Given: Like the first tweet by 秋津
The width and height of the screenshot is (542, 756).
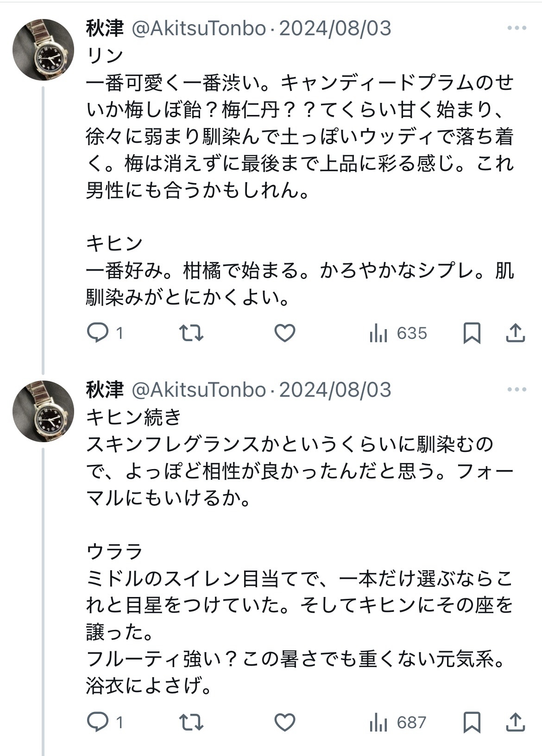Looking at the screenshot, I should tap(285, 333).
